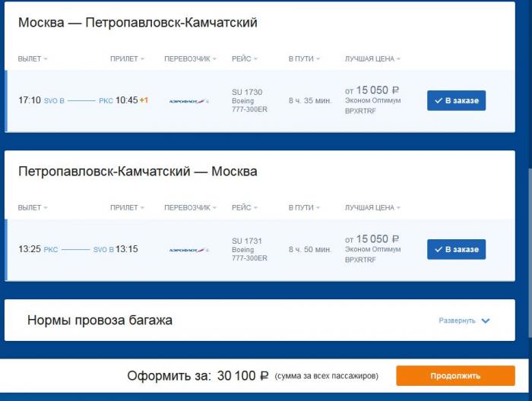Click the page's vertical scrollbar thumb

coord(530,253)
